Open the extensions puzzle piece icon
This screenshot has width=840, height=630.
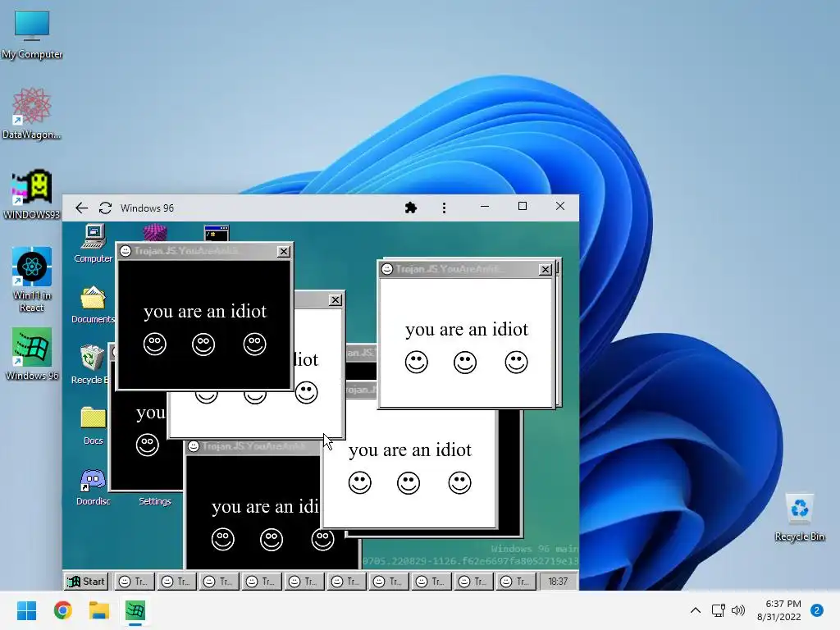pos(411,208)
